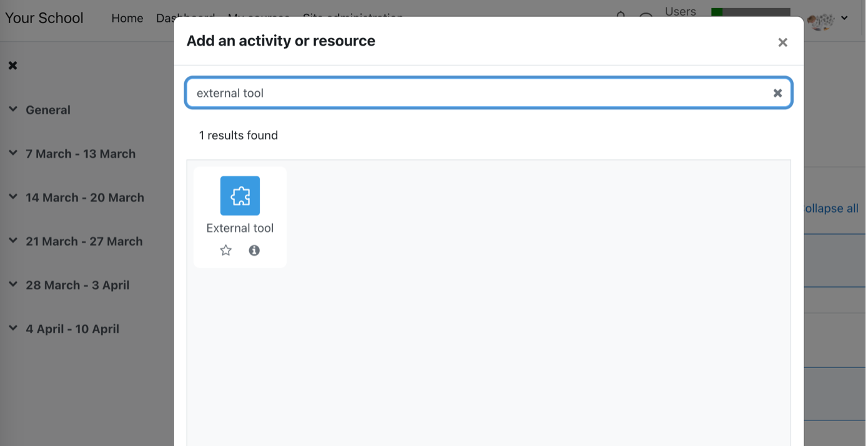Image resolution: width=868 pixels, height=446 pixels.
Task: Open the user menu dropdown arrow
Action: (x=844, y=18)
